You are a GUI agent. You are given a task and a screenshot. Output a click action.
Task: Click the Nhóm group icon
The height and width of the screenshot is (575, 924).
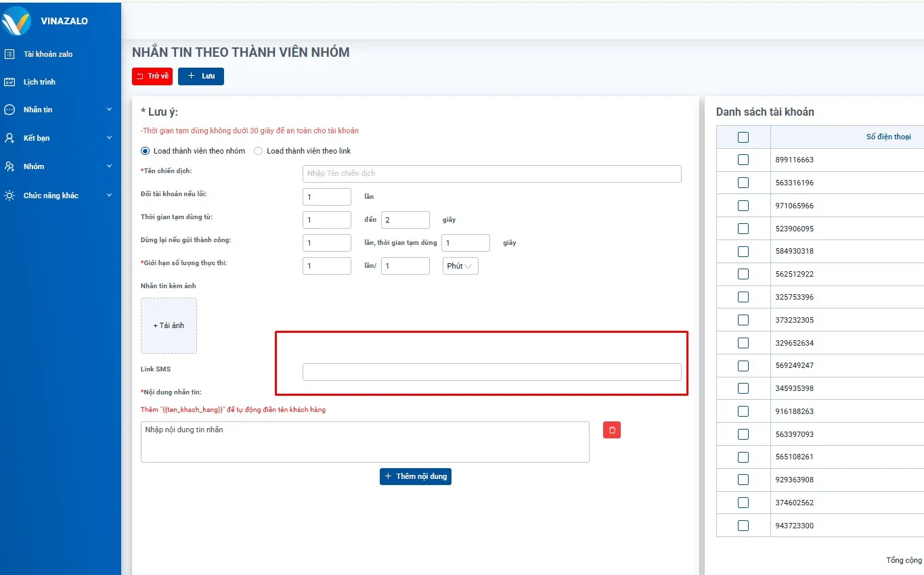pos(9,166)
